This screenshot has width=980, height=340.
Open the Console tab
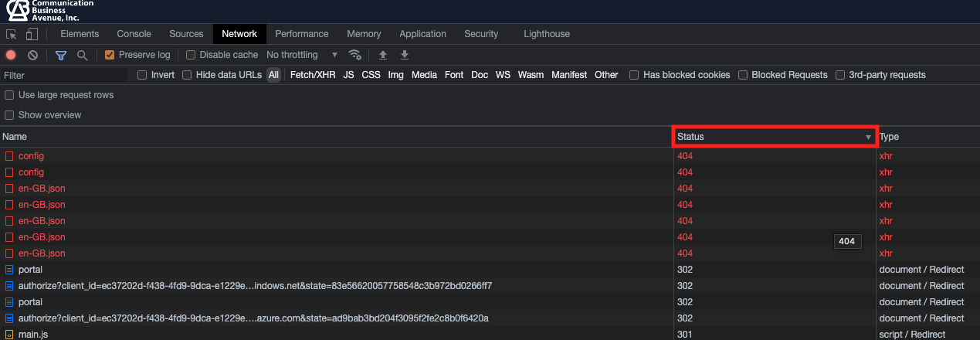134,34
